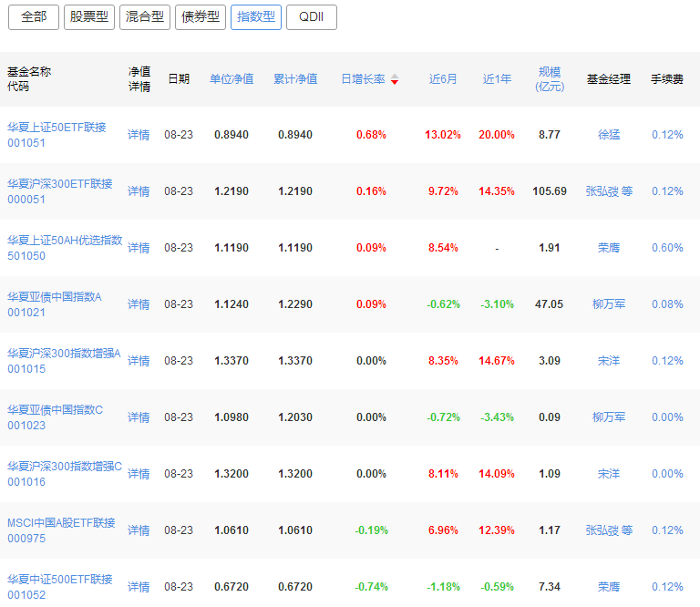Viewport: 700px width, 607px height.
Task: Click 详情 for fund 001052
Action: tap(139, 586)
